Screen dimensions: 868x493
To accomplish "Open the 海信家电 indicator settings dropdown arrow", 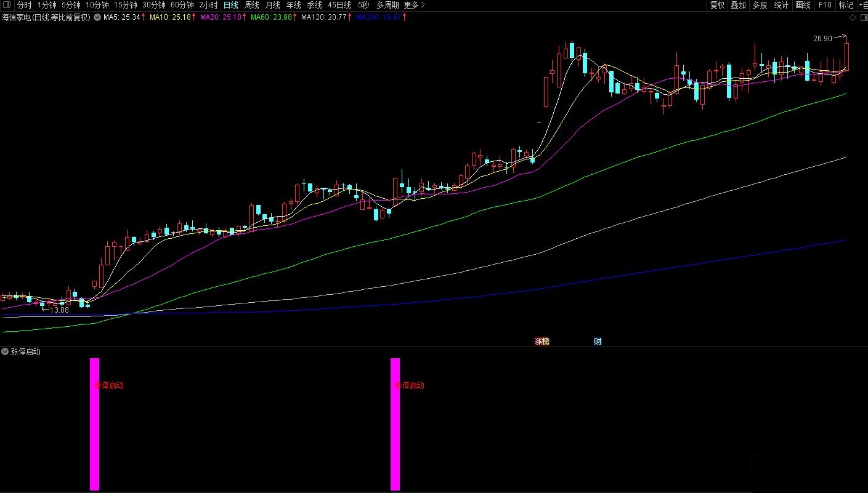I will click(x=97, y=17).
